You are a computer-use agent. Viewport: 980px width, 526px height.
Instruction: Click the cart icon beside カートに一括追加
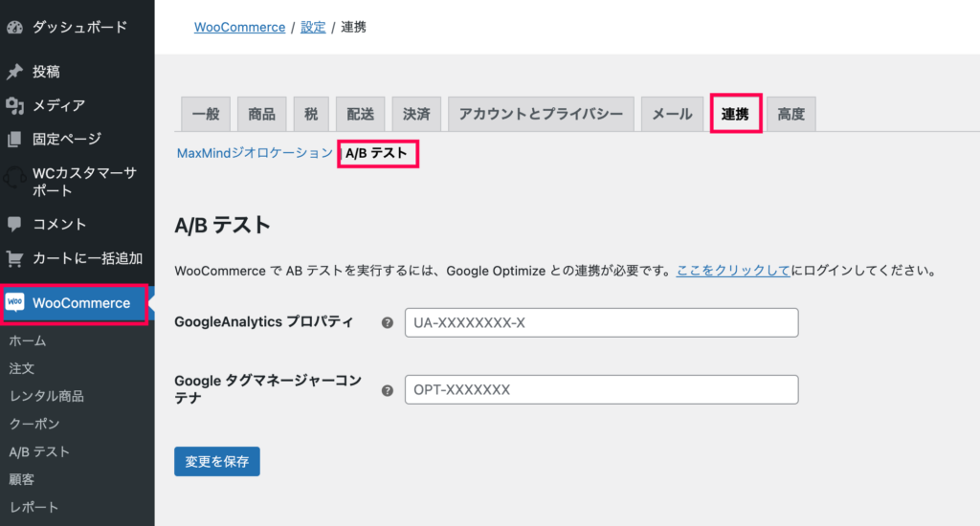[14, 258]
